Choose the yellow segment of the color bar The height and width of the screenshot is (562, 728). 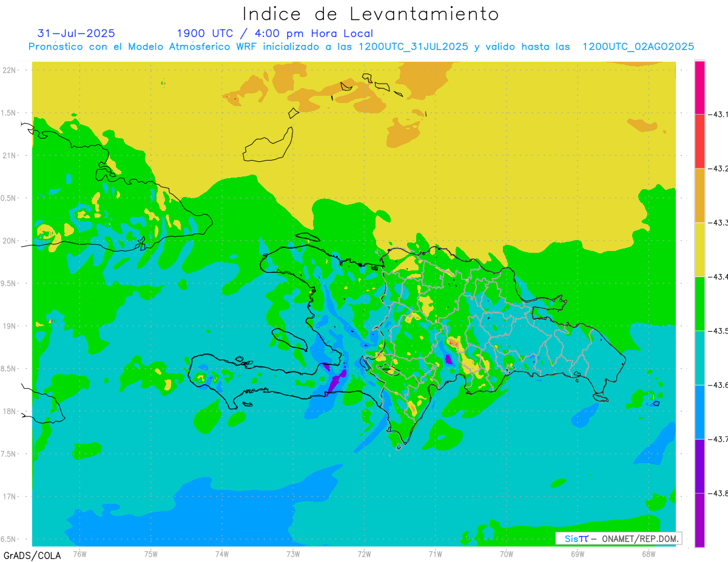(x=699, y=249)
